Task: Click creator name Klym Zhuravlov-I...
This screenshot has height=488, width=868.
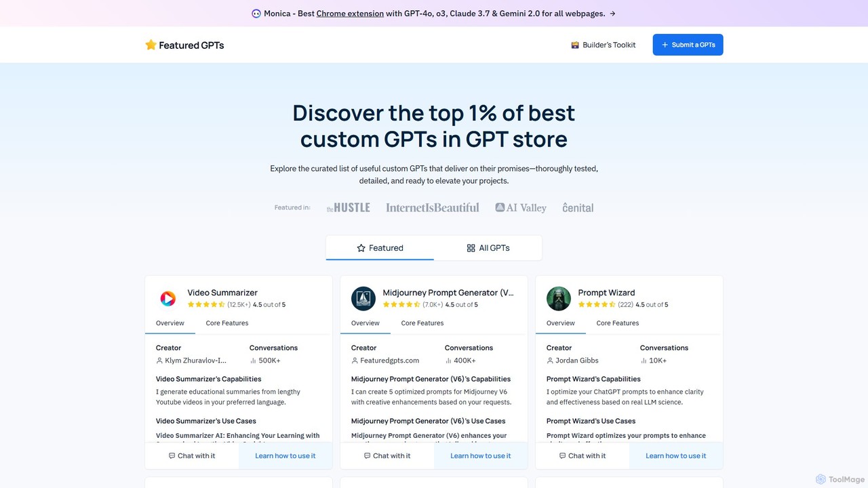Action: tap(196, 361)
